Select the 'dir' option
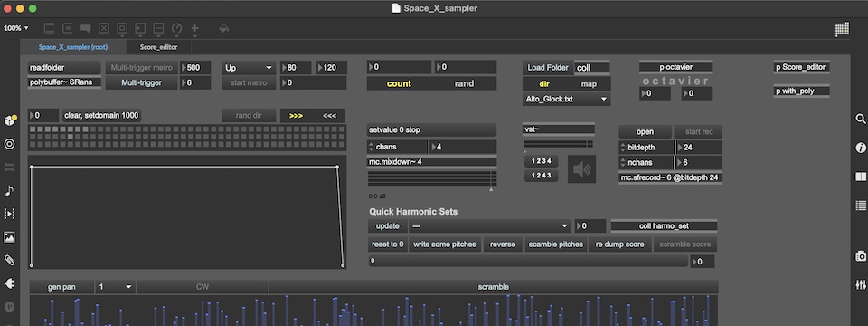The image size is (868, 326). pyautogui.click(x=544, y=84)
